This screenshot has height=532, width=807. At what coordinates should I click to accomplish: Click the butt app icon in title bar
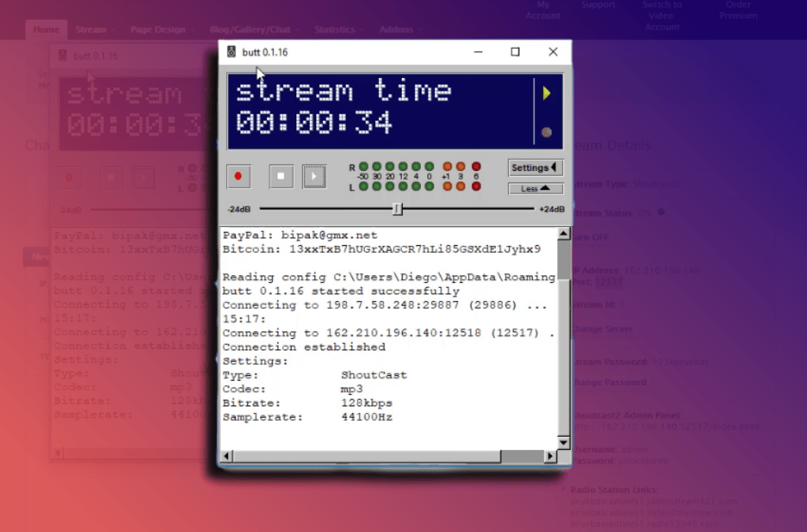(232, 52)
